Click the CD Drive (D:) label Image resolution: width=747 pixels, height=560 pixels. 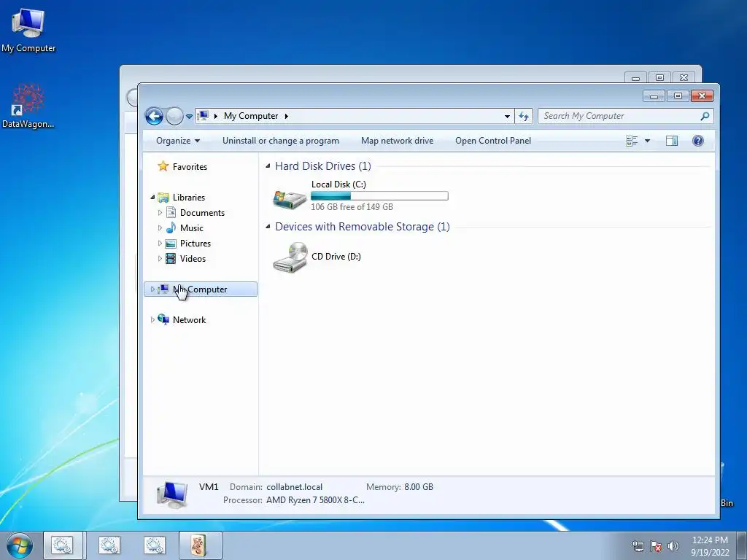coord(336,256)
